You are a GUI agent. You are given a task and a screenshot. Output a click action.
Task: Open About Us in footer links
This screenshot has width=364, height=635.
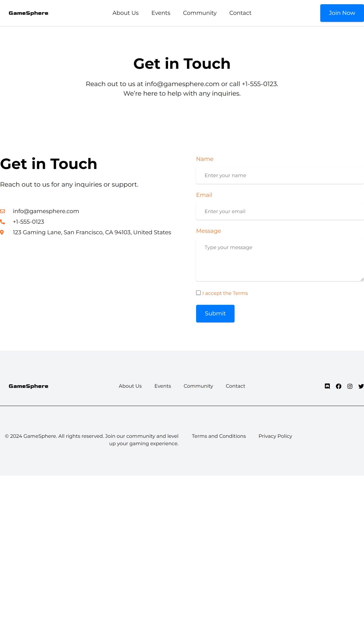click(x=130, y=386)
